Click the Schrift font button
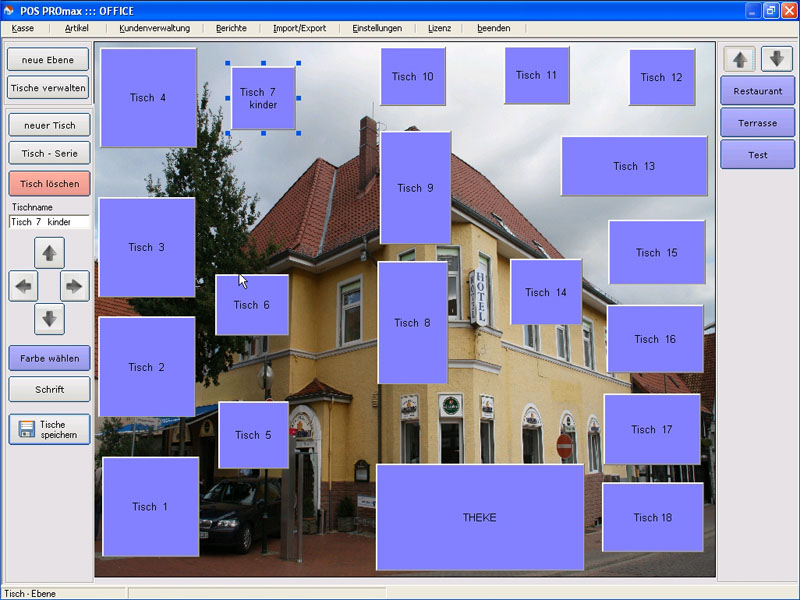The image size is (800, 600). tap(49, 389)
